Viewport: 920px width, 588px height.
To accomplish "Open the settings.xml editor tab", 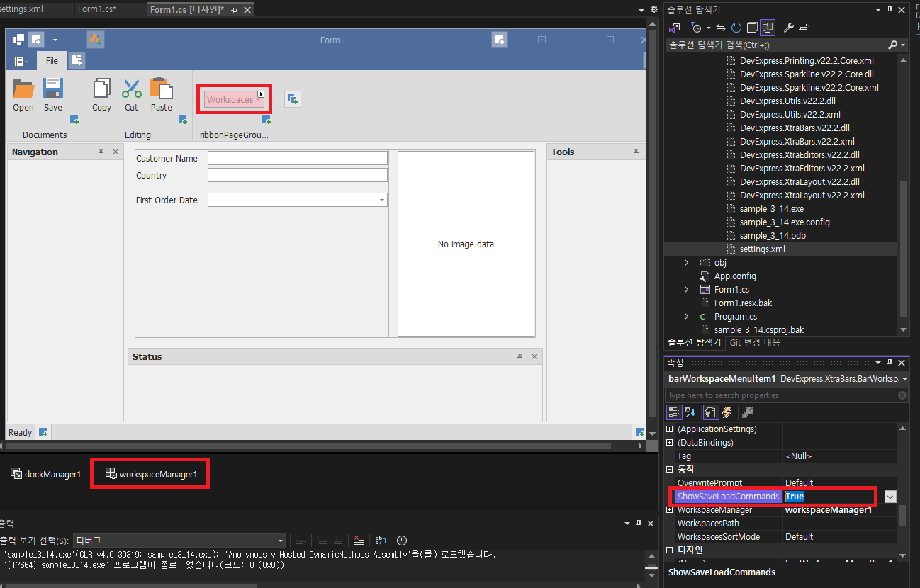I will pos(22,9).
